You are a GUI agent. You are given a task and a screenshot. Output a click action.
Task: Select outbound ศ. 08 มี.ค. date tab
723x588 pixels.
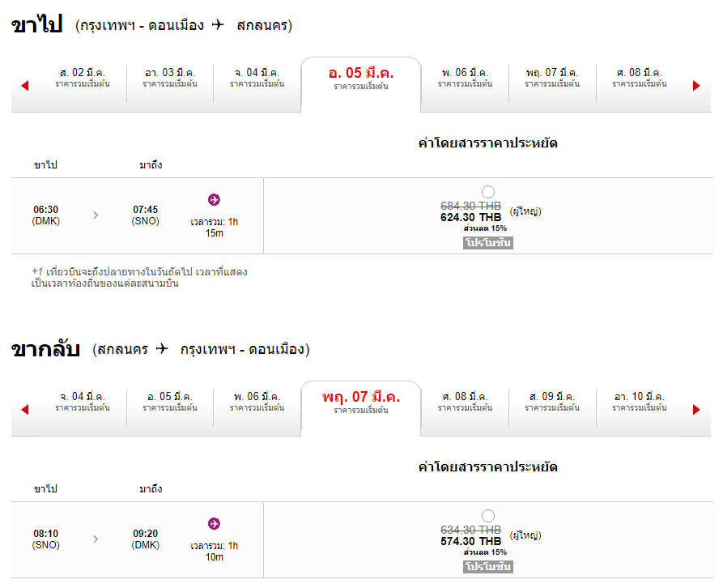pos(640,78)
